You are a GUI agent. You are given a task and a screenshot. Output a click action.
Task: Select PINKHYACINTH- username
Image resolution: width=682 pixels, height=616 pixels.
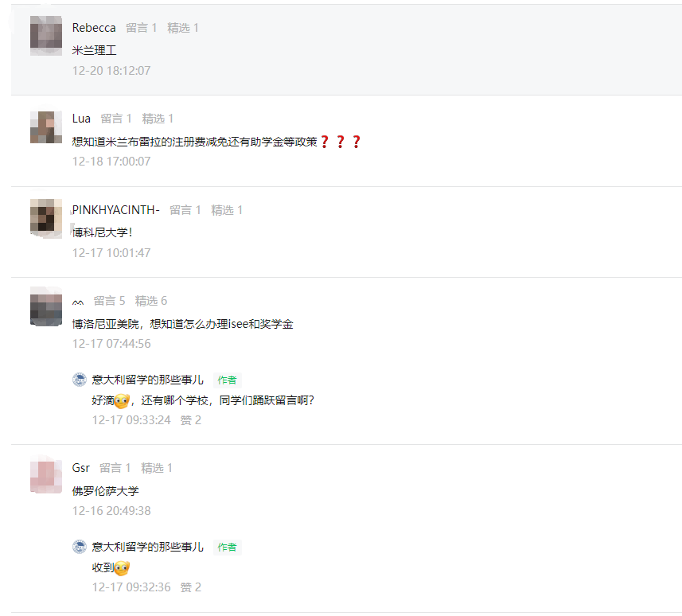(115, 210)
